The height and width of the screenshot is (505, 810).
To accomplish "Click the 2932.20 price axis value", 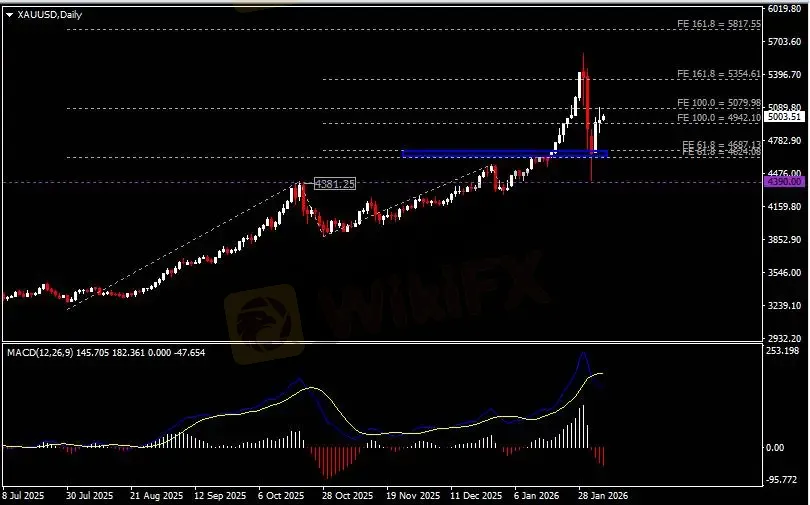I will click(784, 338).
